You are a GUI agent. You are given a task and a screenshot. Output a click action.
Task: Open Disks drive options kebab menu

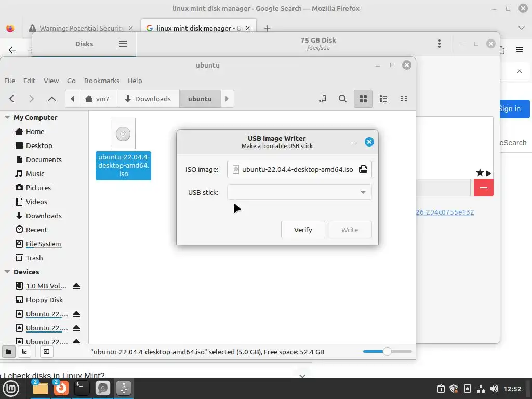point(440,44)
